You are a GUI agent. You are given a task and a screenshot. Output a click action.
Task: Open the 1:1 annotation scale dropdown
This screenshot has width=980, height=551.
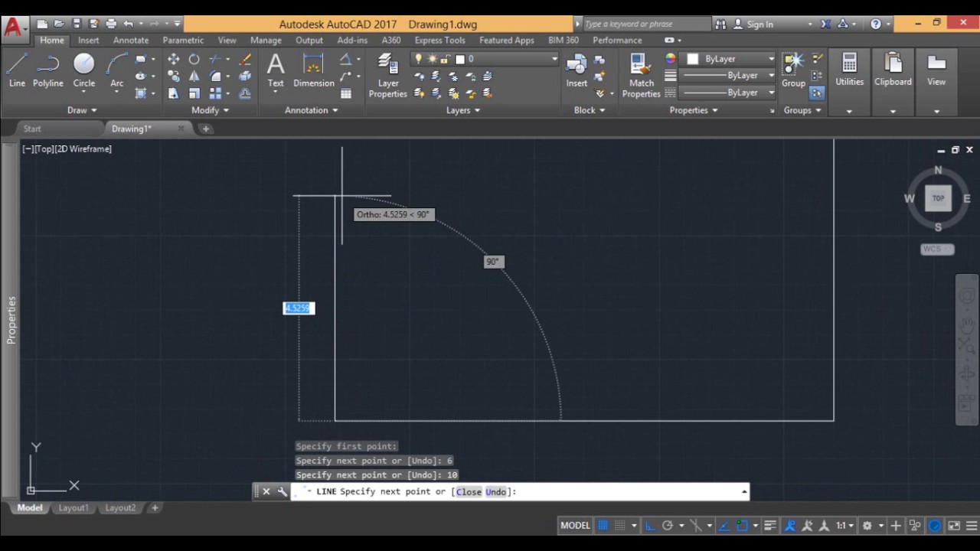click(x=845, y=526)
